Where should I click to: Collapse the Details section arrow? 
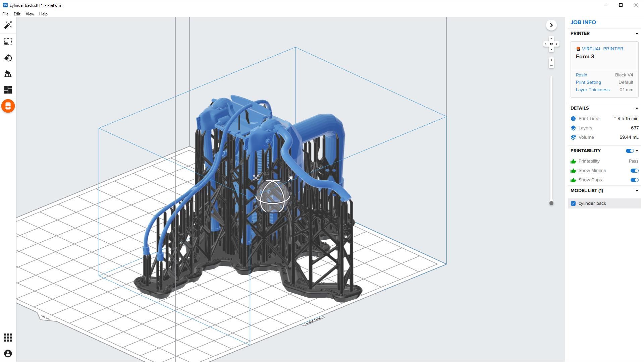[637, 108]
